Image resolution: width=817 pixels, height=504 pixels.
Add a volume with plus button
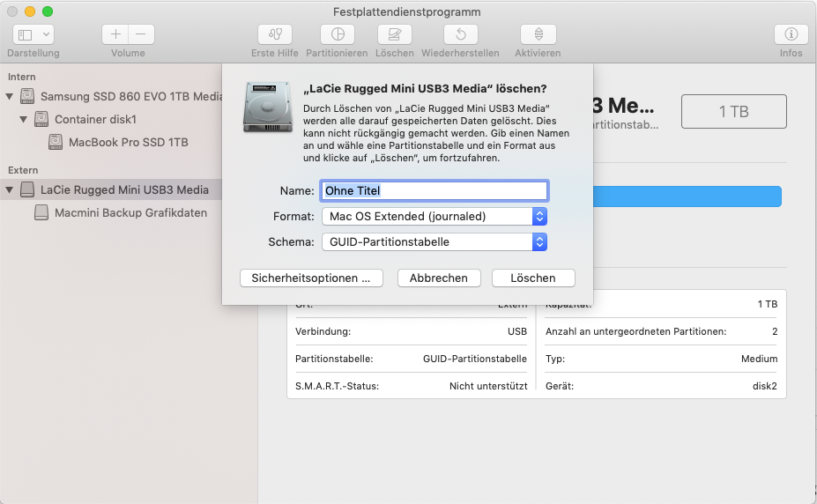tap(115, 35)
